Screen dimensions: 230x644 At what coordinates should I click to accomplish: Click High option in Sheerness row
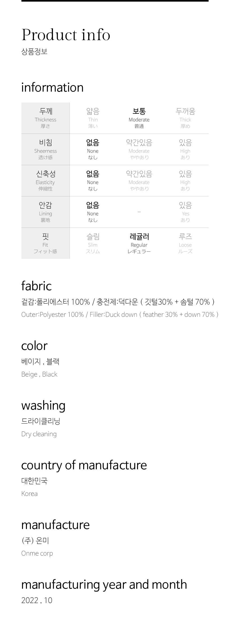pos(185,149)
